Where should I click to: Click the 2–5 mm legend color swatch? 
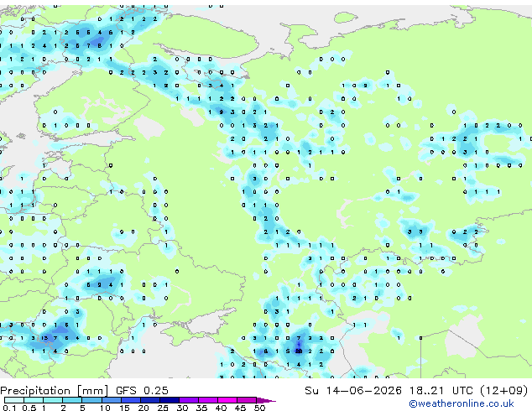pyautogui.click(x=72, y=400)
